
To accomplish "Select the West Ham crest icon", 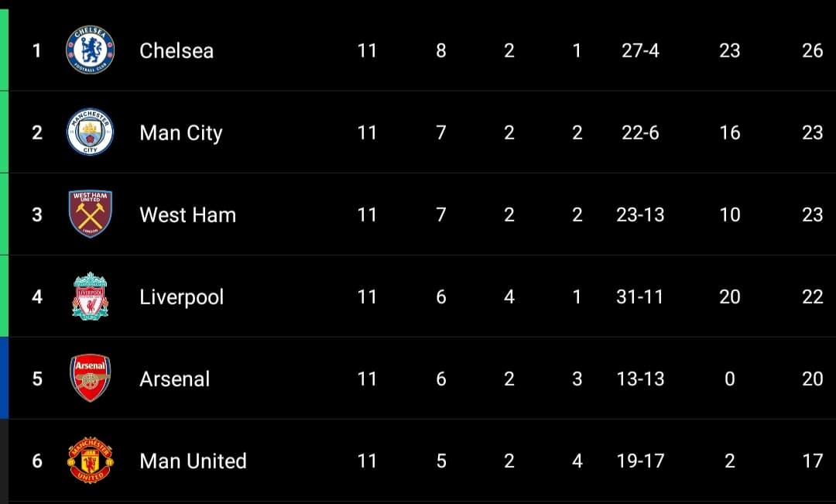I will [90, 214].
